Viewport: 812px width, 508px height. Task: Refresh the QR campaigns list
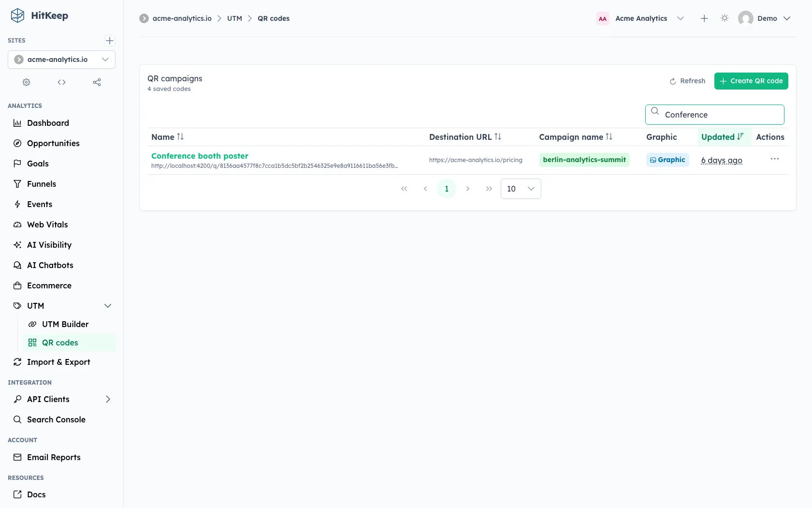[x=687, y=81]
